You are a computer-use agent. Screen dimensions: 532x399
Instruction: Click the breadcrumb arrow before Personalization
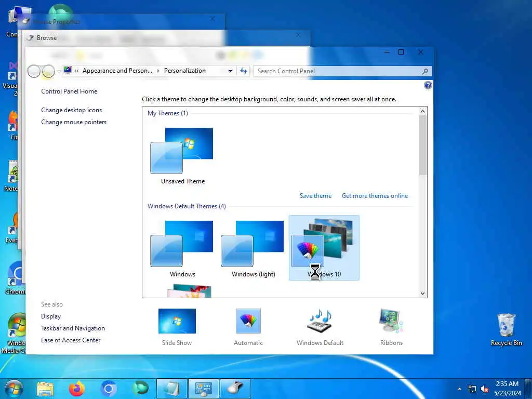tap(158, 71)
